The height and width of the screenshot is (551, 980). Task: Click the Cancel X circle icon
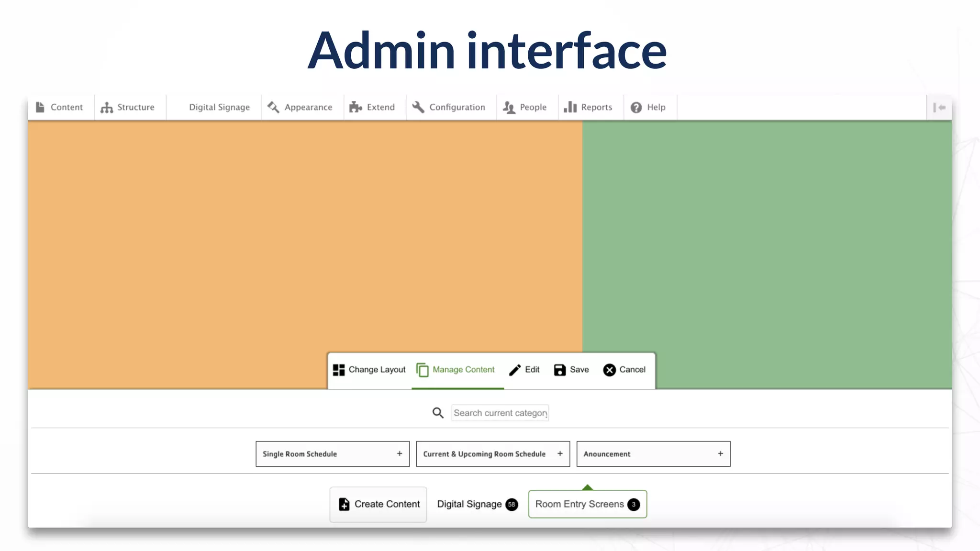pyautogui.click(x=609, y=370)
